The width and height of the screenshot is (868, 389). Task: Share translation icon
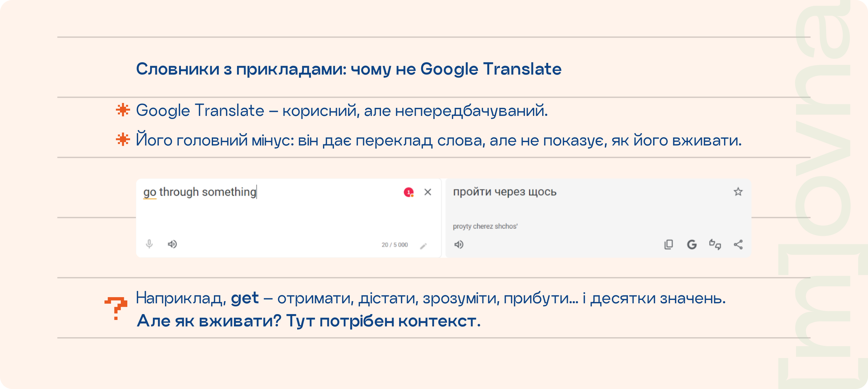click(738, 244)
